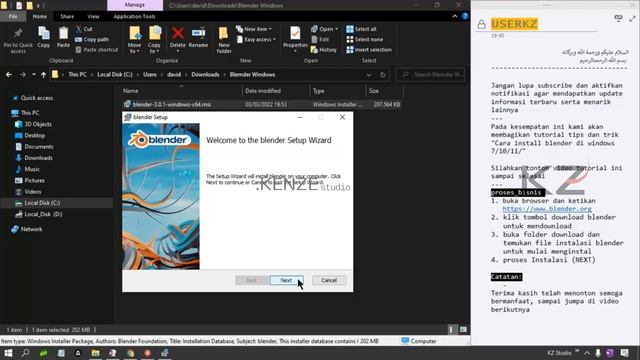
Task: Open Explorer help icon
Action: (465, 16)
